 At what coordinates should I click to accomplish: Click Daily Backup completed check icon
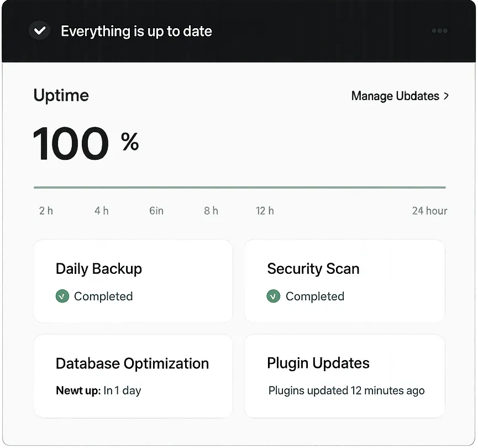(62, 296)
